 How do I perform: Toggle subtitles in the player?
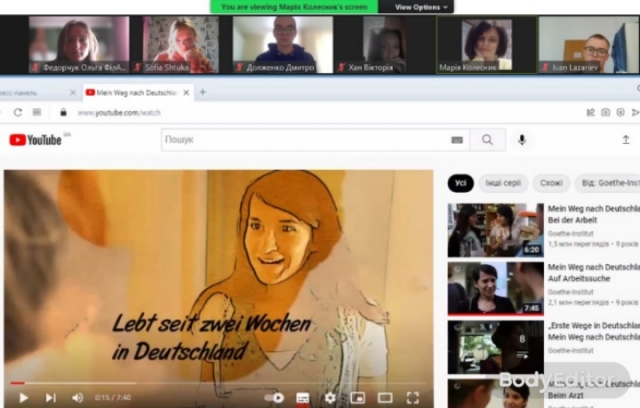302,397
